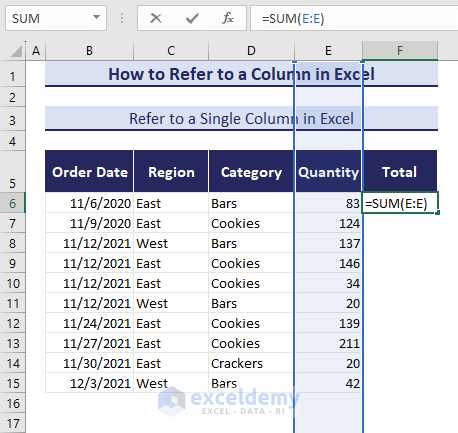Viewport: 458px width, 433px height.
Task: Click quantity cell 139
Action: pos(328,323)
